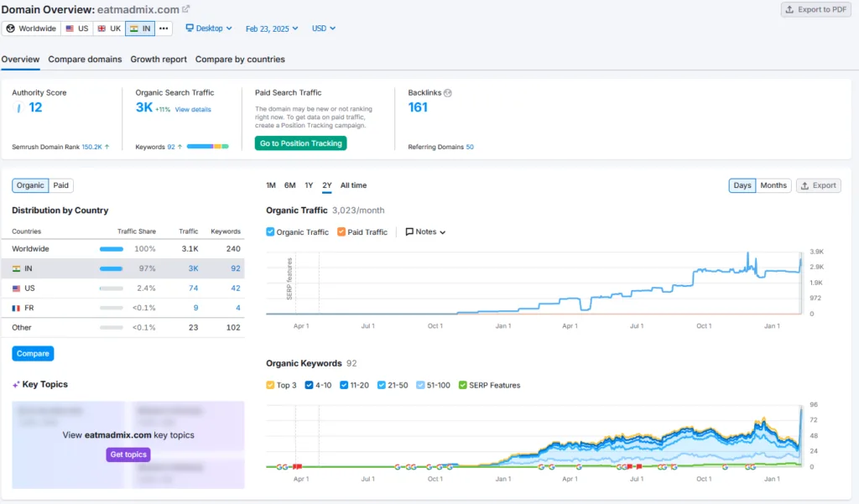This screenshot has width=859, height=504.
Task: Click the Get topics button
Action: coord(128,455)
